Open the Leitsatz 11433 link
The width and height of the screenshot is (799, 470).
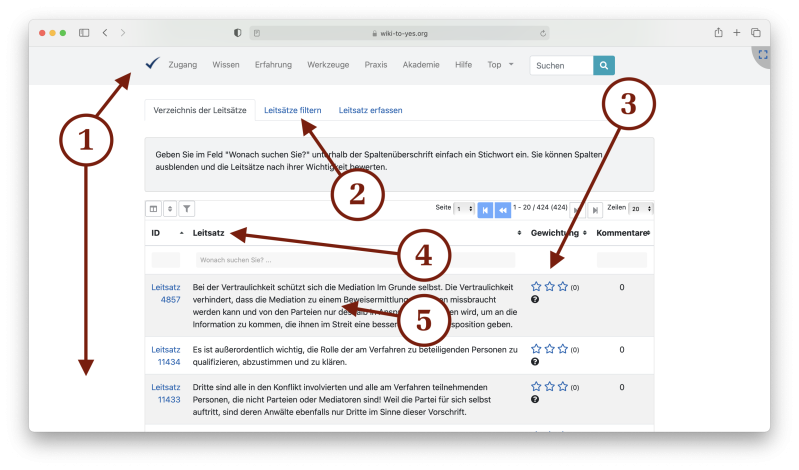(x=165, y=393)
